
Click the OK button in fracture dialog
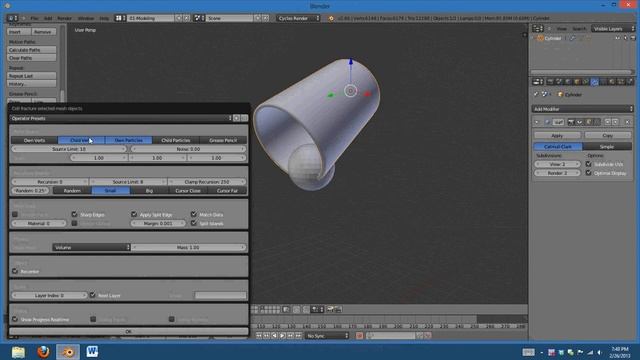129,331
